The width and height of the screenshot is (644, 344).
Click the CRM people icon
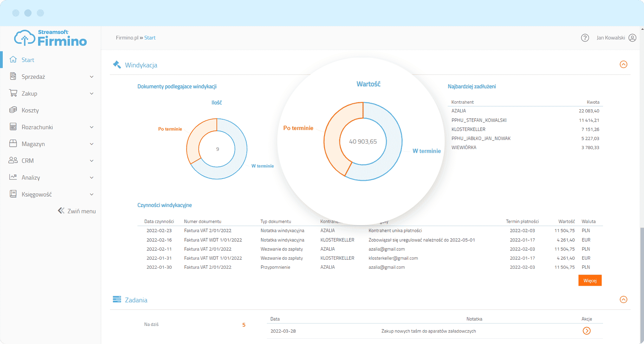[13, 160]
